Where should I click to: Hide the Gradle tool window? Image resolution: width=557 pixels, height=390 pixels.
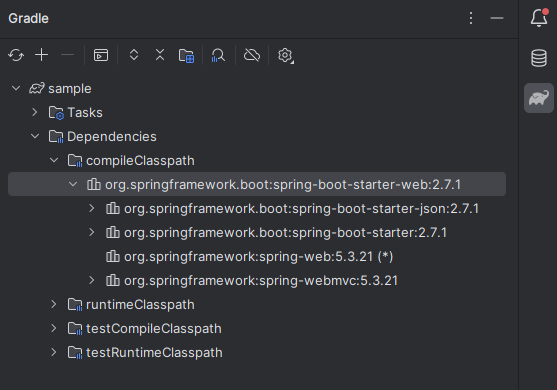[x=497, y=18]
